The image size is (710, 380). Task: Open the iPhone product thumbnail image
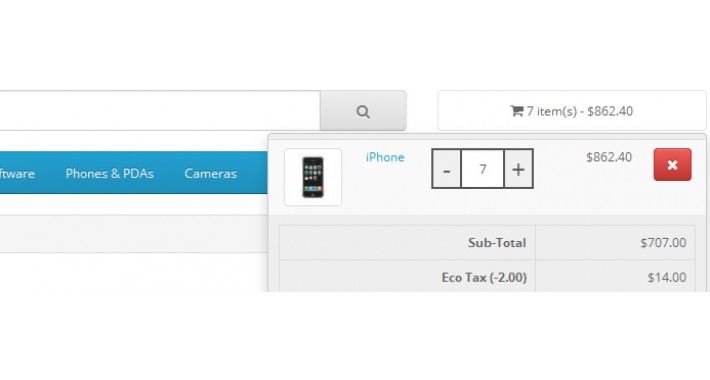click(x=313, y=177)
